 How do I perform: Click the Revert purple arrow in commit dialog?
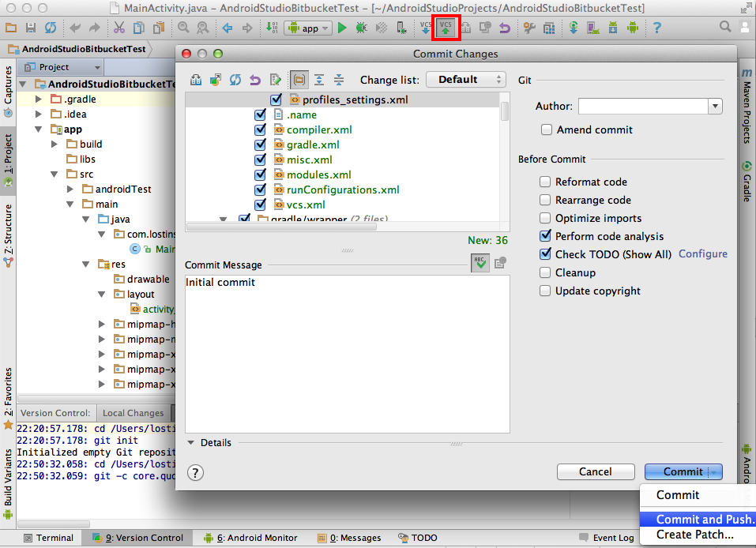coord(254,80)
